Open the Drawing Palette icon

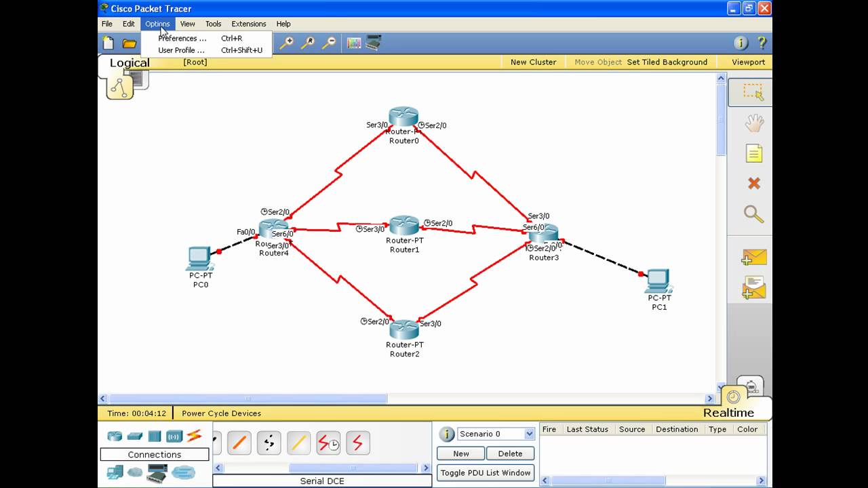pyautogui.click(x=353, y=43)
